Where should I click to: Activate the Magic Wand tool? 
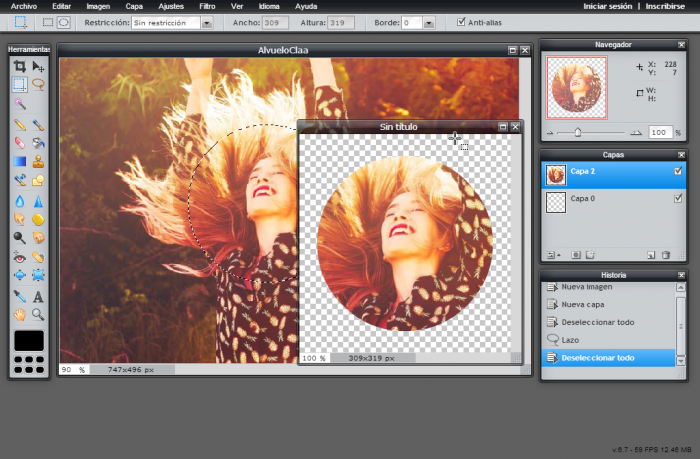[x=19, y=104]
